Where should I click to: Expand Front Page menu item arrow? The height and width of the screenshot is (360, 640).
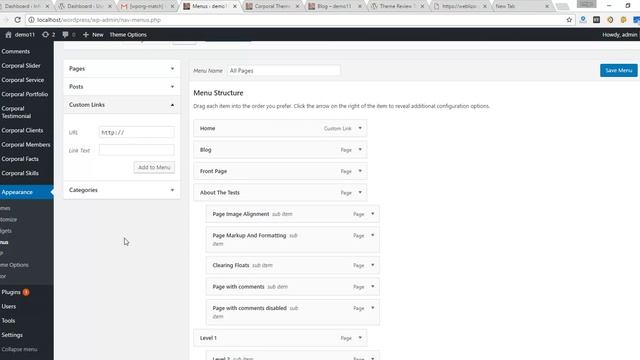360,171
